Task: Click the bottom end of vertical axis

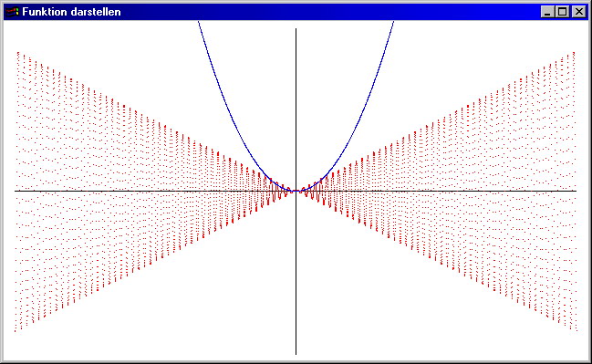Action: (x=296, y=353)
